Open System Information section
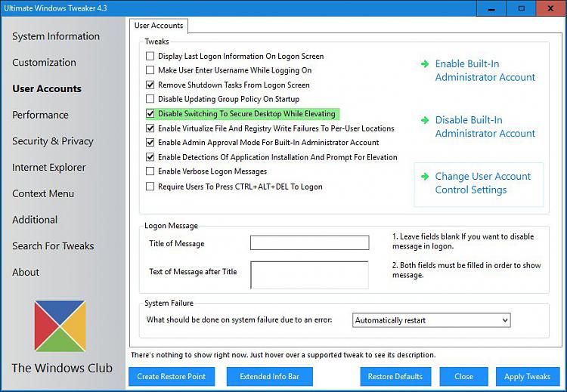The width and height of the screenshot is (567, 392). [56, 36]
